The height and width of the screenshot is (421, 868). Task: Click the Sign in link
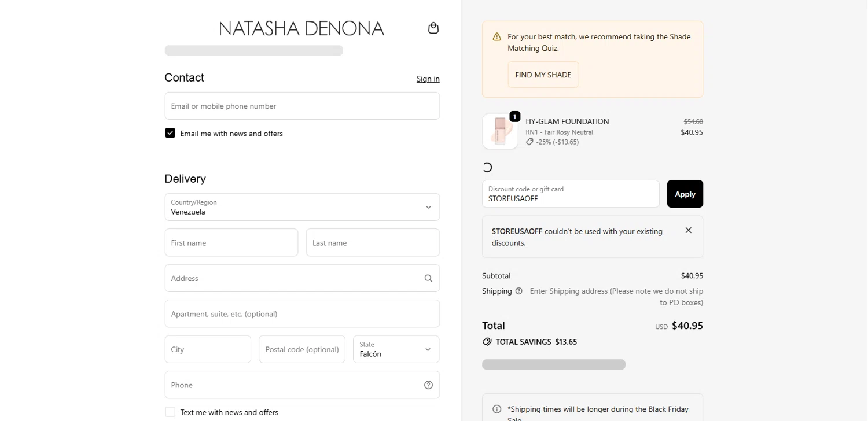428,79
